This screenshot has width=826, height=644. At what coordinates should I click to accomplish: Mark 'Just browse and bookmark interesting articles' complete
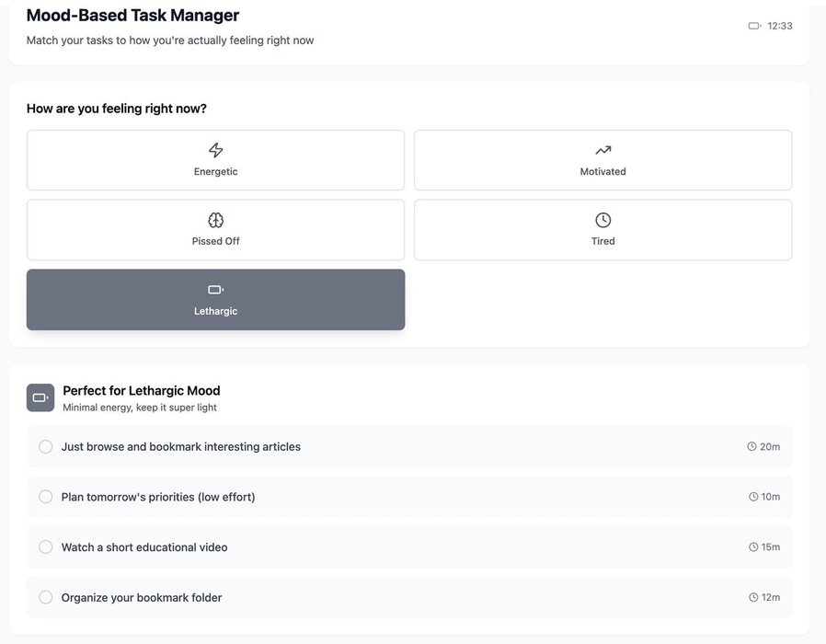point(45,447)
